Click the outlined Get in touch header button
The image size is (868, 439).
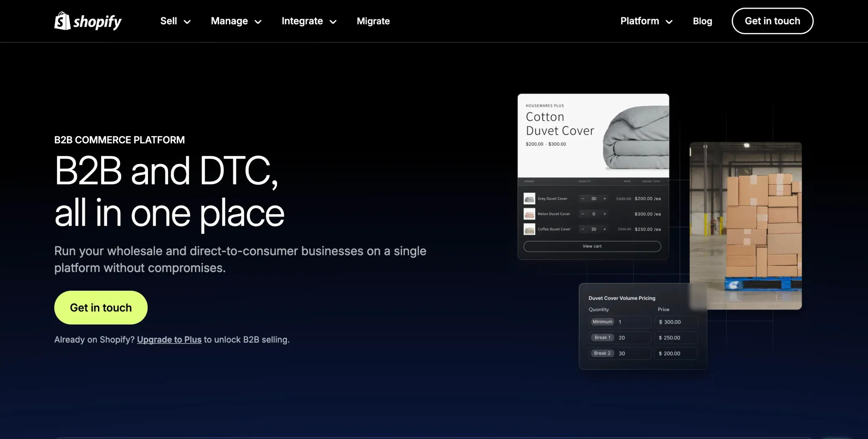tap(772, 21)
